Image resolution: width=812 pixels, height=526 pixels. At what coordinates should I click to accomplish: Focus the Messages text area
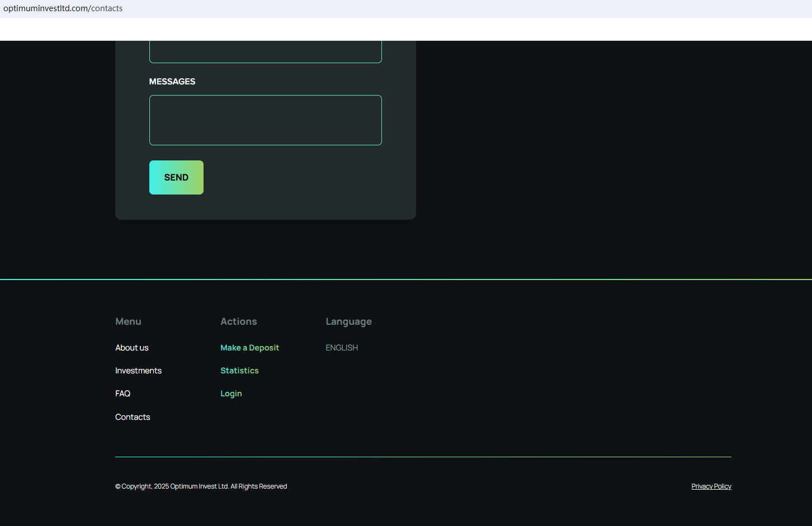click(266, 120)
